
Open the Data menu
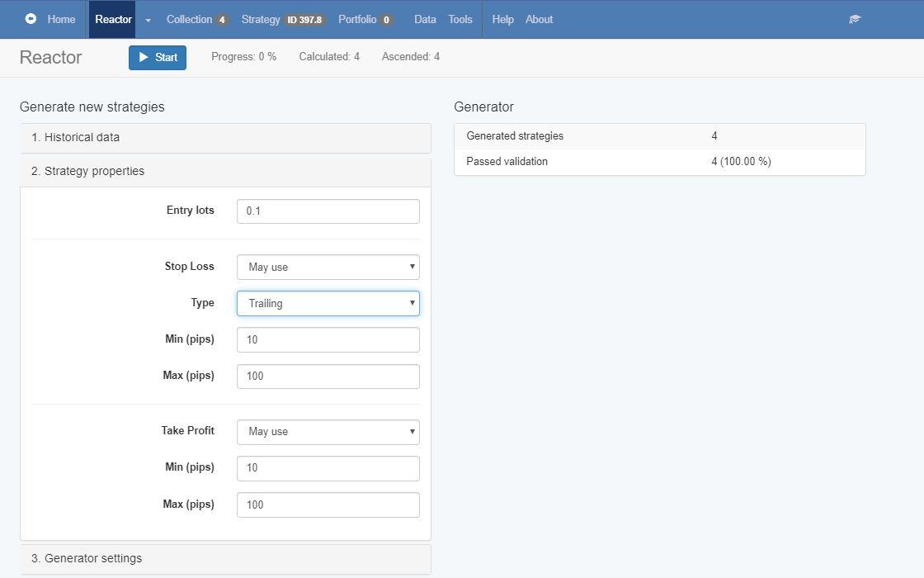(425, 20)
